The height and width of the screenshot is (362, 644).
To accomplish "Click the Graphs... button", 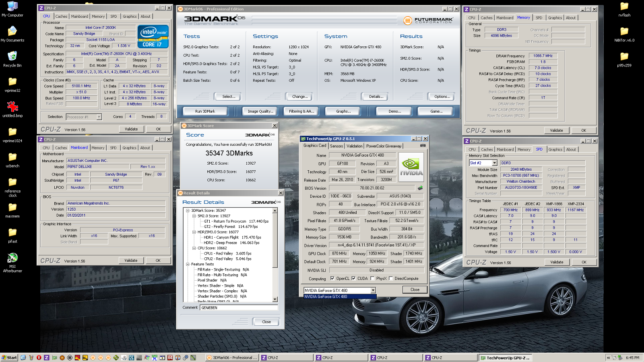I will [343, 112].
